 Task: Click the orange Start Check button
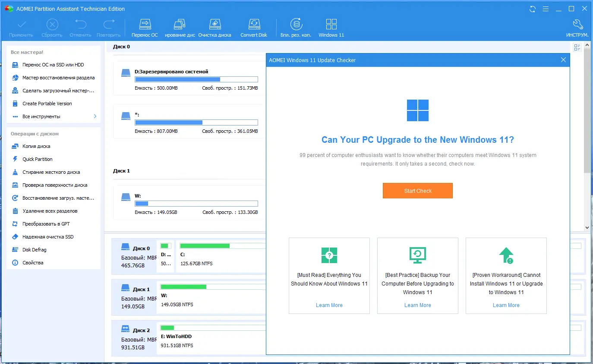point(418,191)
